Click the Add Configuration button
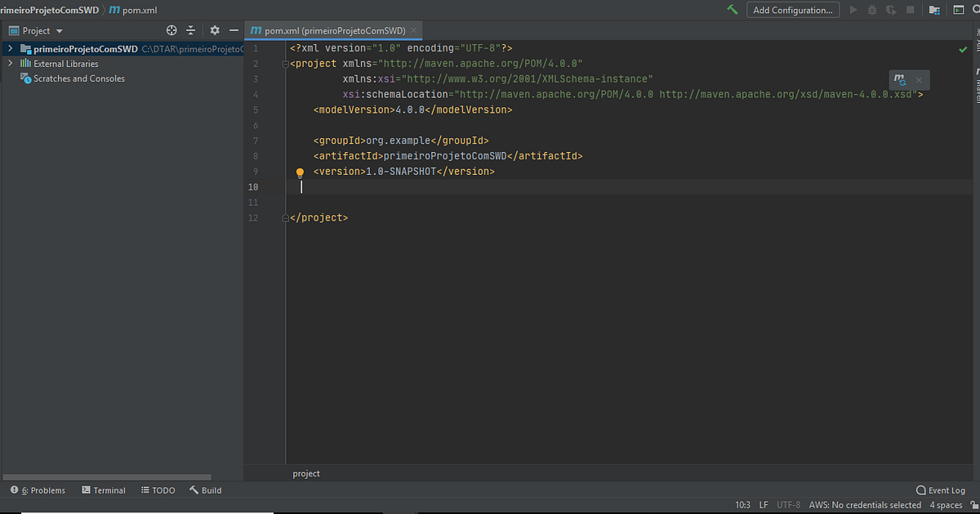 click(x=793, y=10)
